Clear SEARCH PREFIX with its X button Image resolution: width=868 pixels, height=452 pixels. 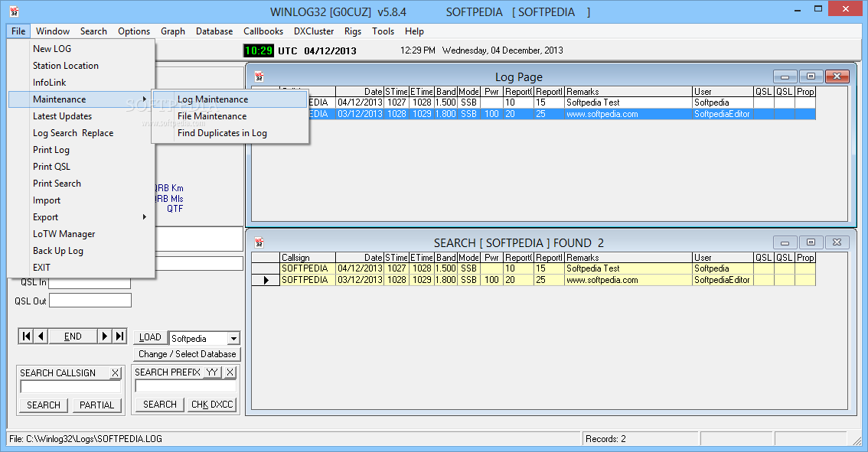(x=230, y=372)
